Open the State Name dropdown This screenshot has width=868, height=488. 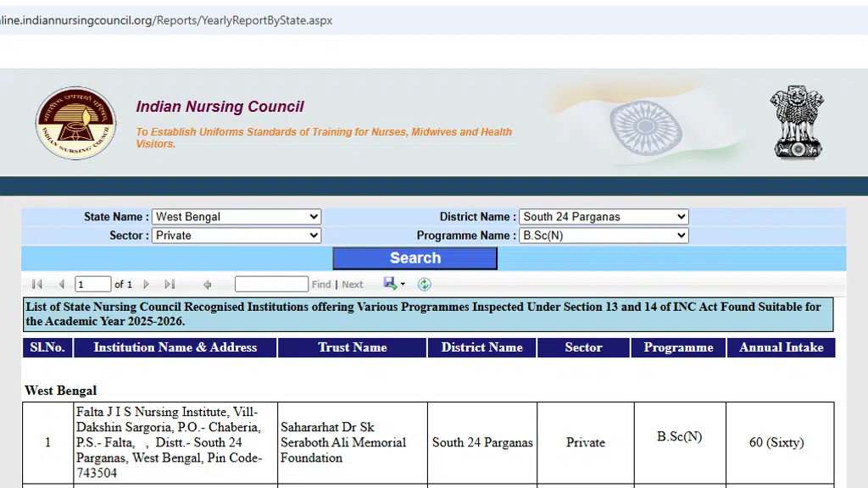point(236,217)
